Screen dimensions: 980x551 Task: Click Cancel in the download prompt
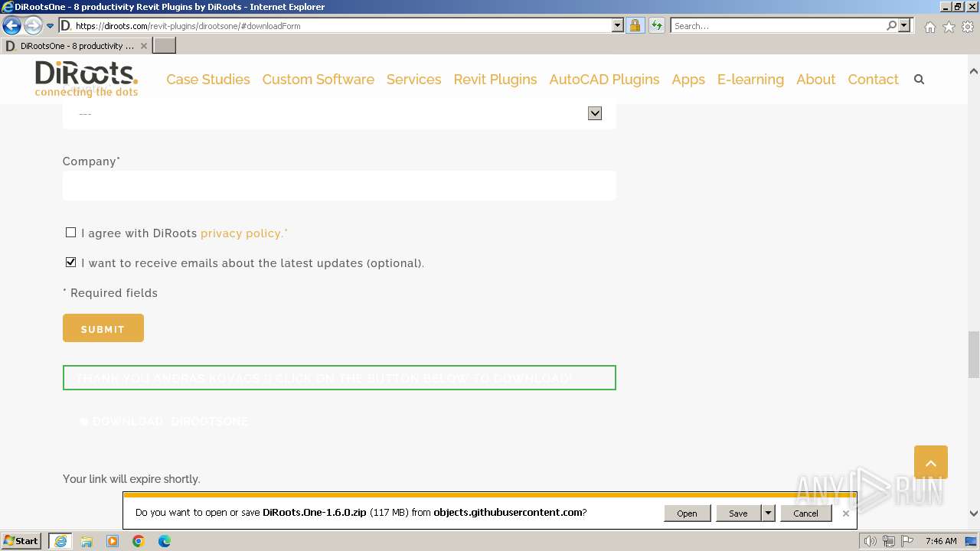coord(805,514)
